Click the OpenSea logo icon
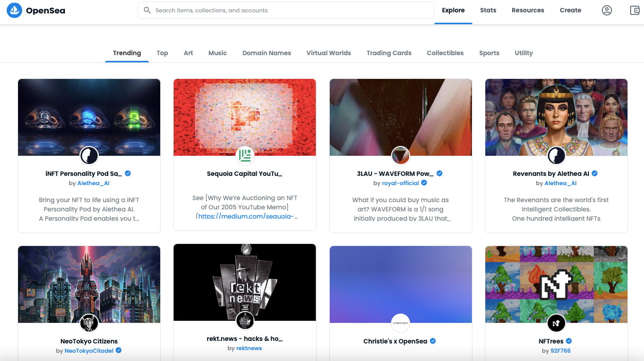Screen dimensions: 644x361 pos(14,10)
